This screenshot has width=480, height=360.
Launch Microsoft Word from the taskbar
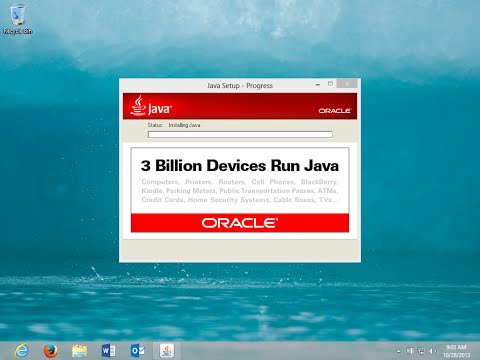108,351
